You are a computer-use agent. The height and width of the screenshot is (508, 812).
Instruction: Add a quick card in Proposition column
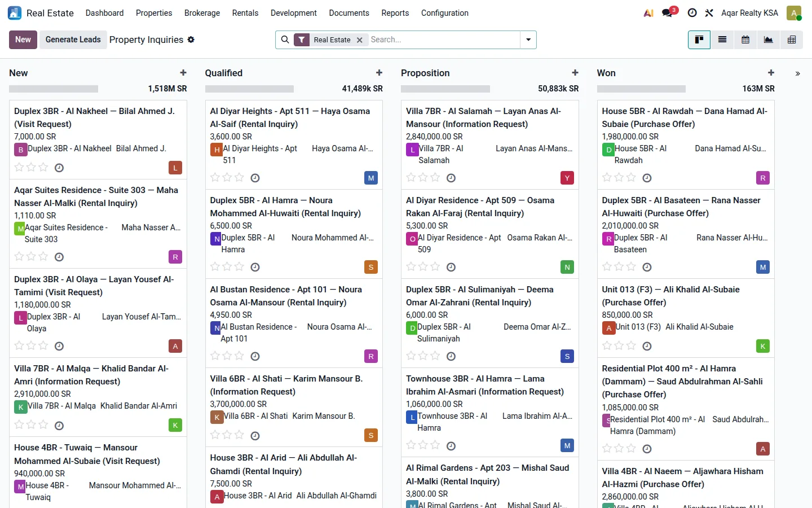coord(575,73)
